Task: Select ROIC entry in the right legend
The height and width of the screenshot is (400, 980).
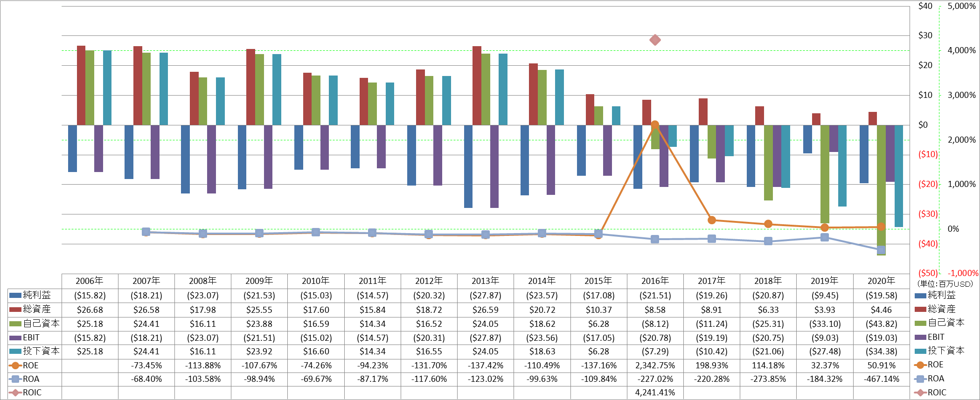Action: pyautogui.click(x=931, y=393)
